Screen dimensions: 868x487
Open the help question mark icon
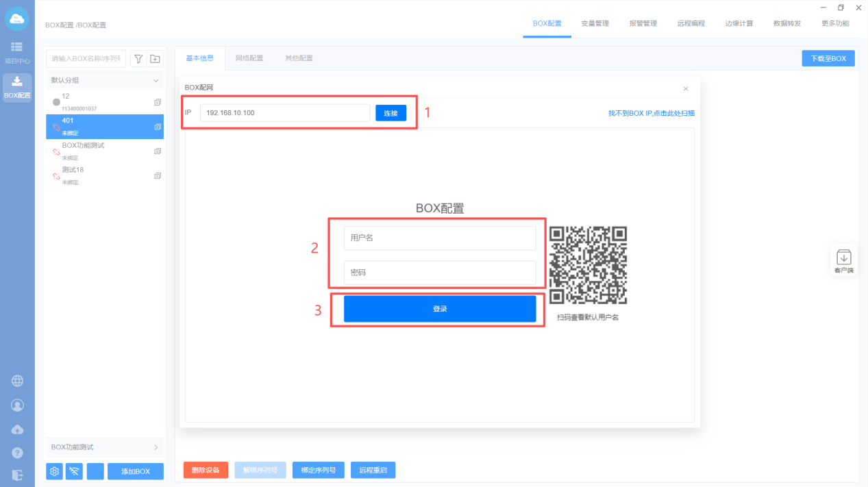coord(18,453)
